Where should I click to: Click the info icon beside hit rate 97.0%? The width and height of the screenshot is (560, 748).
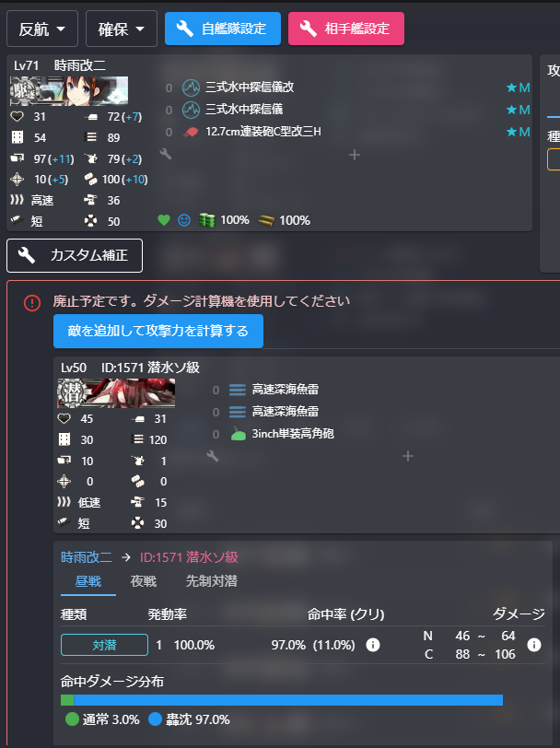tap(373, 645)
